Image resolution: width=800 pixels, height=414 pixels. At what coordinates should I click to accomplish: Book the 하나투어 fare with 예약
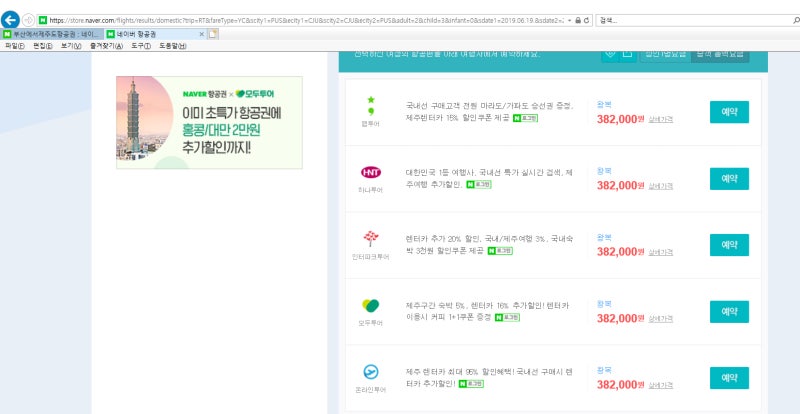729,179
